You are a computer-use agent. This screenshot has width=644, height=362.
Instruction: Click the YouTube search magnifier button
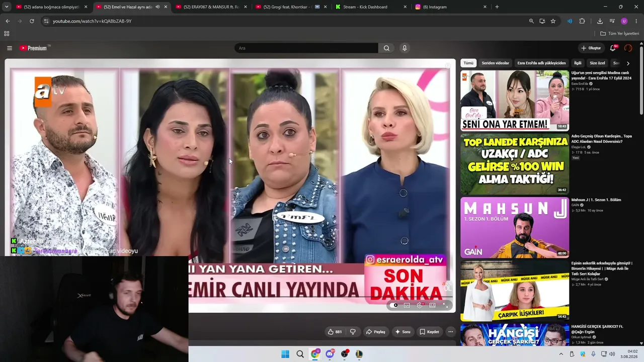click(x=386, y=48)
